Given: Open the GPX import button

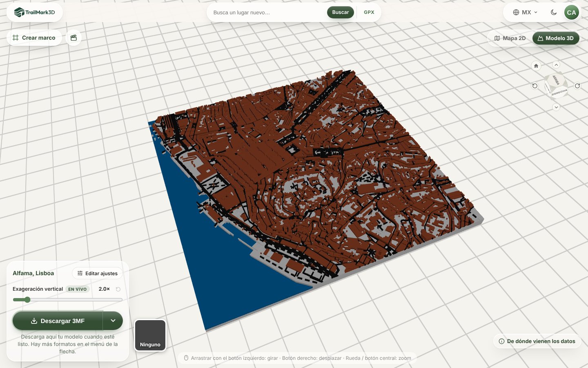Looking at the screenshot, I should pyautogui.click(x=369, y=12).
